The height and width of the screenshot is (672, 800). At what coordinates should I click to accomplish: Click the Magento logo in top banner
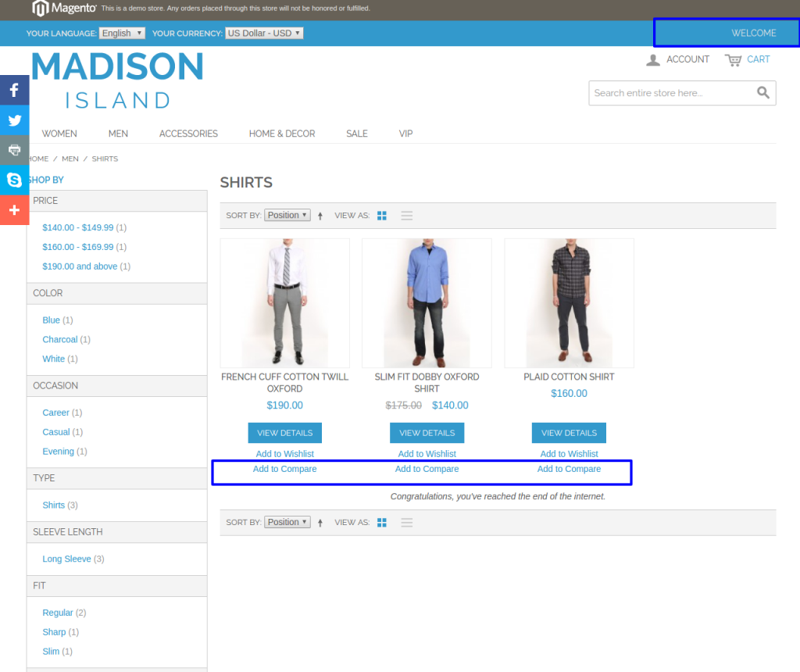[x=64, y=8]
